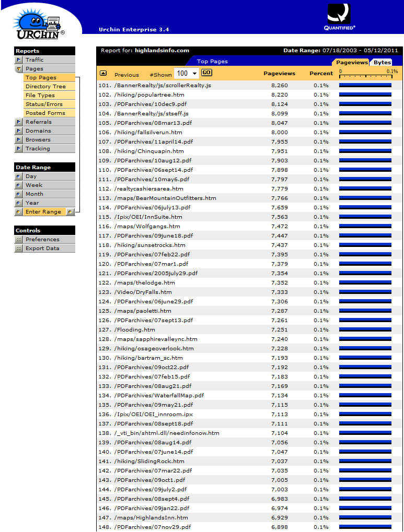Click the /BannerRealty/js/scrollerRealty.js entry

pos(163,86)
